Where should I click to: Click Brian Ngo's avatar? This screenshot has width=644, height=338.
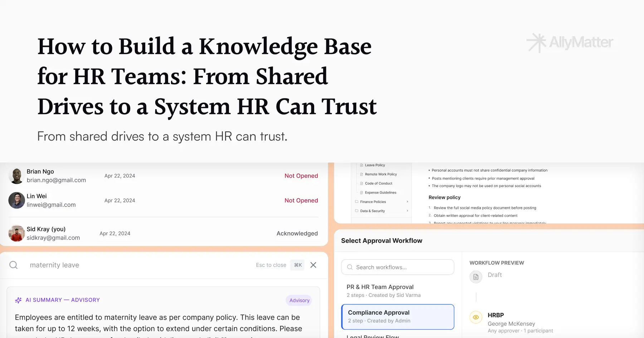[16, 176]
